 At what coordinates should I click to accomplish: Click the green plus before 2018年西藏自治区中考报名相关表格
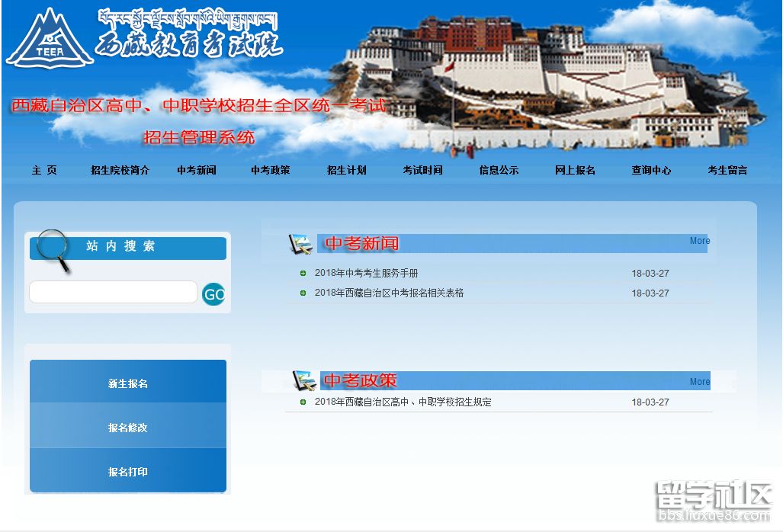coord(303,293)
